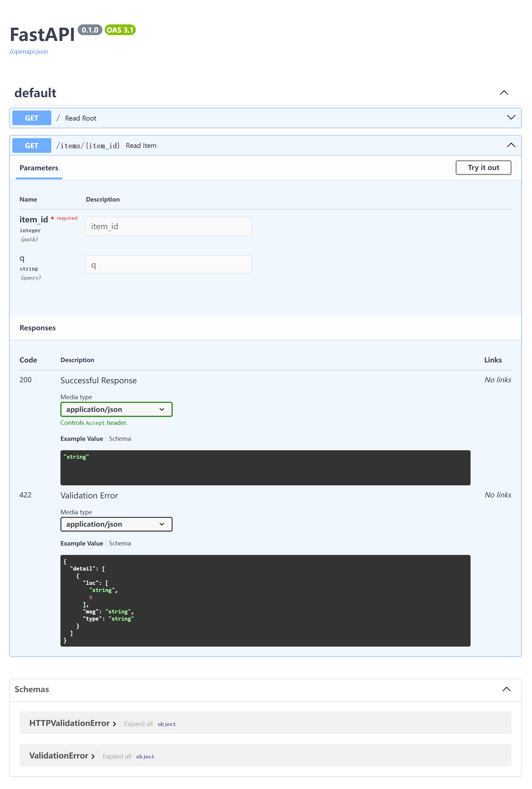Click Expand all for HTTPValidationError
Screen dimensions: 532x789
point(138,724)
